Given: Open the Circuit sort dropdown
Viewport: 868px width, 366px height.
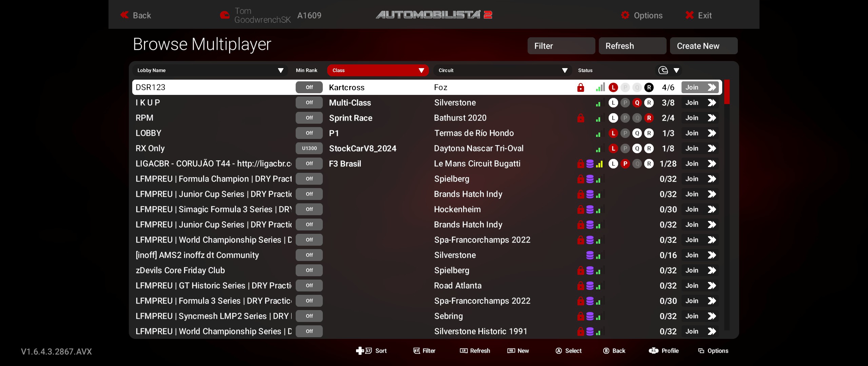Looking at the screenshot, I should click(503, 70).
